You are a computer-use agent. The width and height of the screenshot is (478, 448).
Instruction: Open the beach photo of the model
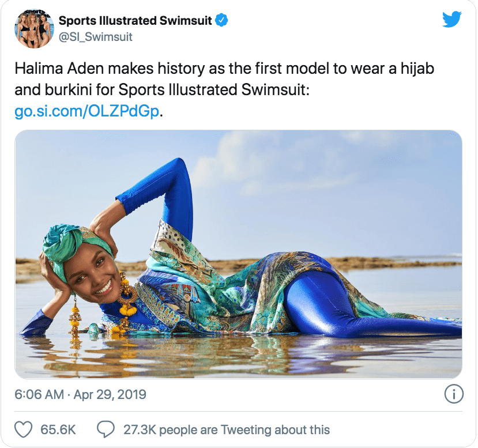[238, 254]
